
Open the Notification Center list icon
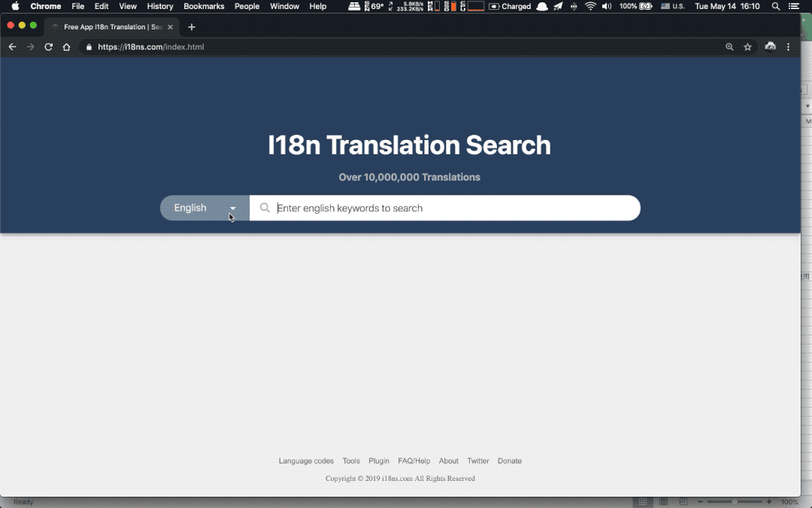793,6
